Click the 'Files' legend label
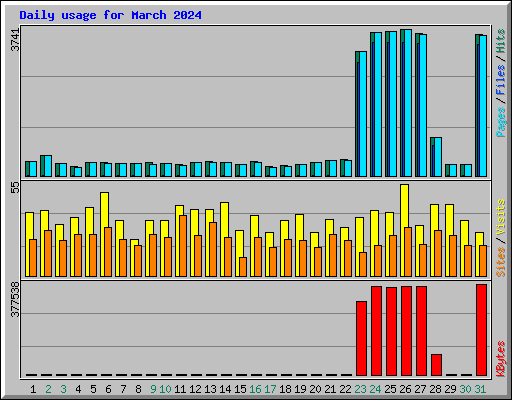Viewport: 512px width, 400px height. [501, 80]
